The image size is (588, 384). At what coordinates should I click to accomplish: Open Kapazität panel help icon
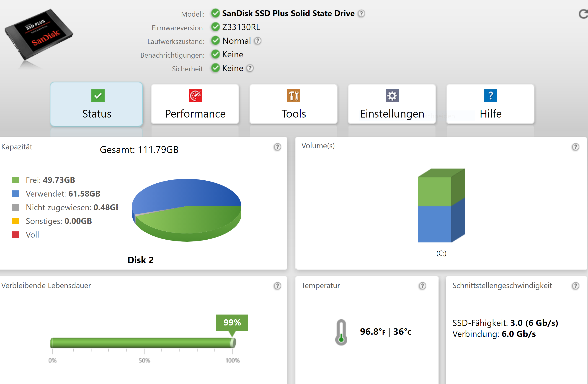277,147
